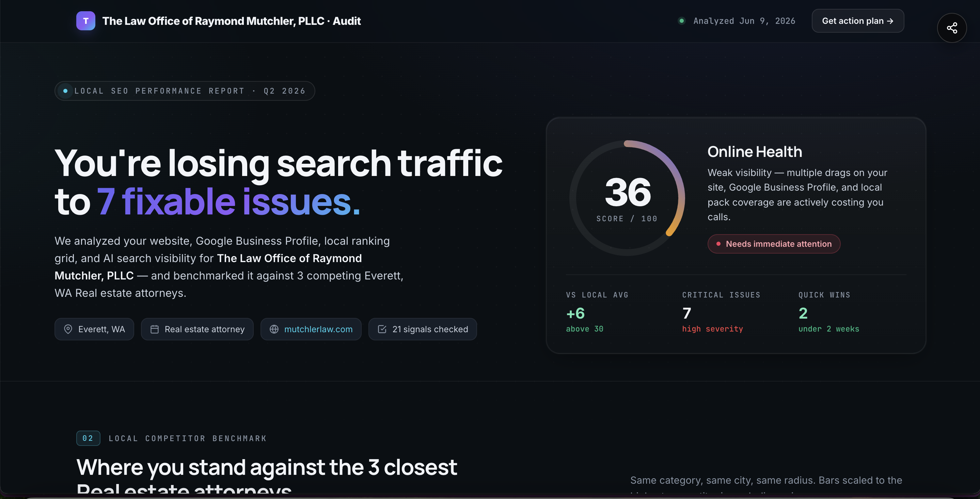980x499 pixels.
Task: Click the 02 section number badge
Action: 88,438
